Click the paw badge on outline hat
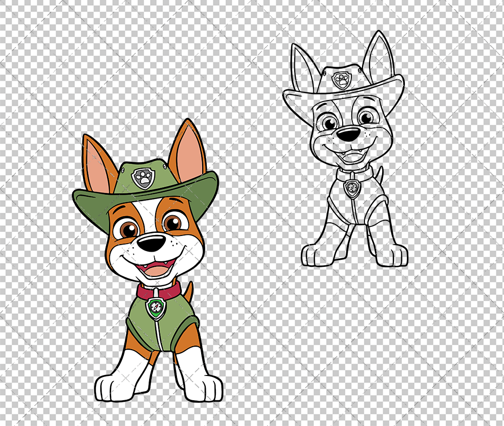The image size is (504, 426). click(x=342, y=80)
